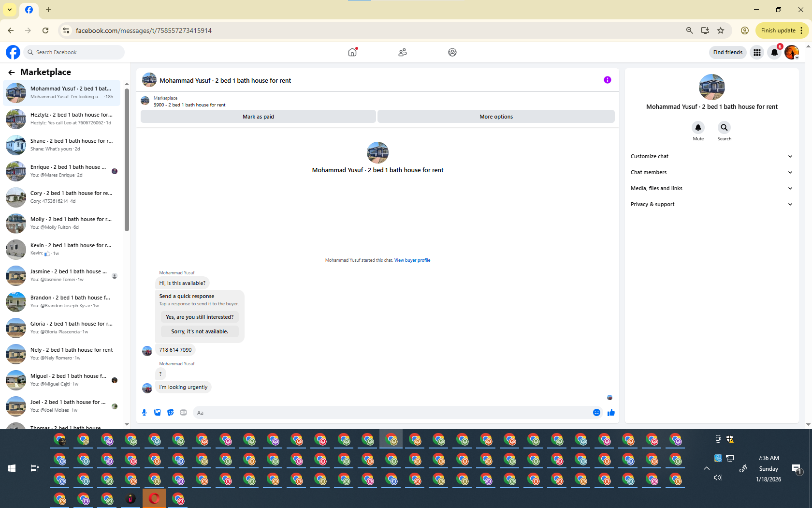This screenshot has width=812, height=508.
Task: Click Find friends button
Action: point(727,52)
